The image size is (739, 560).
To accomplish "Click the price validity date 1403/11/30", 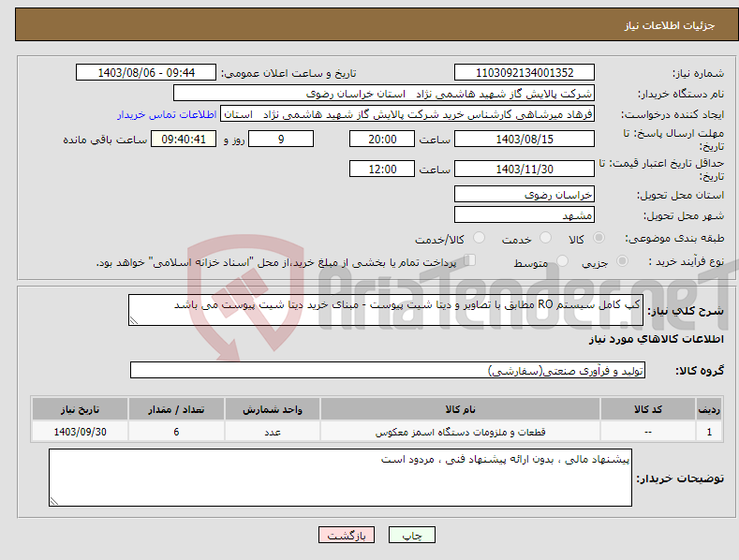I will pyautogui.click(x=525, y=169).
